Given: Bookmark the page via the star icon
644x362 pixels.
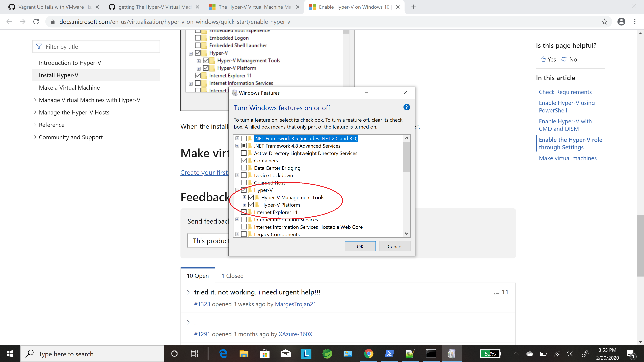Looking at the screenshot, I should (x=605, y=21).
